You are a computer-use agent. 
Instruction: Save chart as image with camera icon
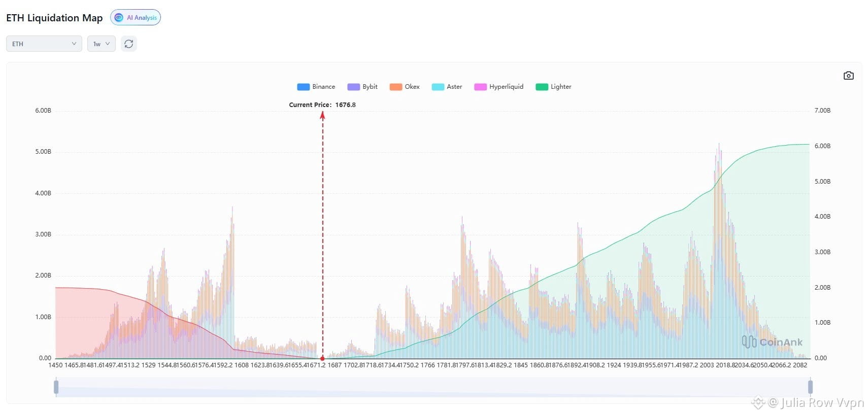tap(848, 76)
